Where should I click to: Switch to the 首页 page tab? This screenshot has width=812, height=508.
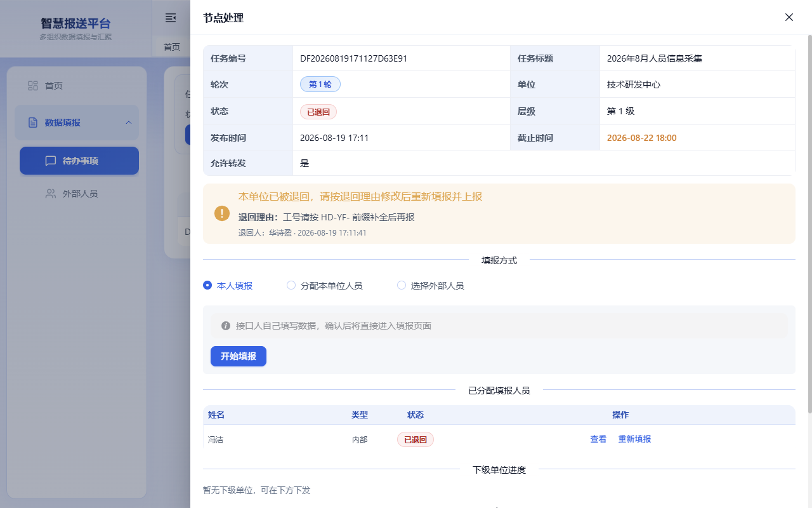point(172,47)
